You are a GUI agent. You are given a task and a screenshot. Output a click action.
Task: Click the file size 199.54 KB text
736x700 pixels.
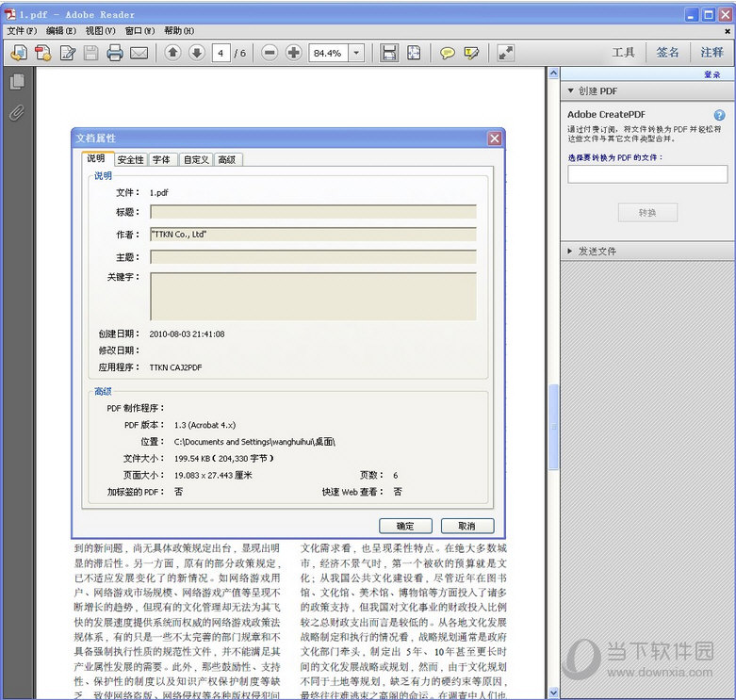tap(224, 459)
